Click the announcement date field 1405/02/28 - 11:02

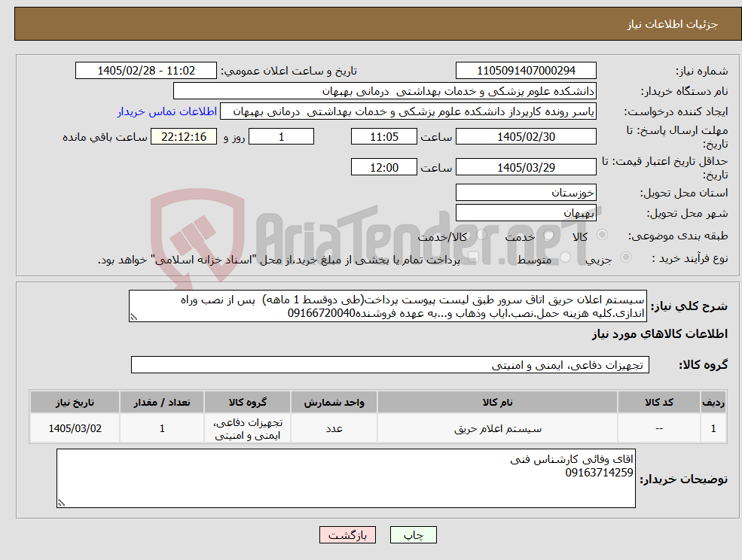coord(145,71)
